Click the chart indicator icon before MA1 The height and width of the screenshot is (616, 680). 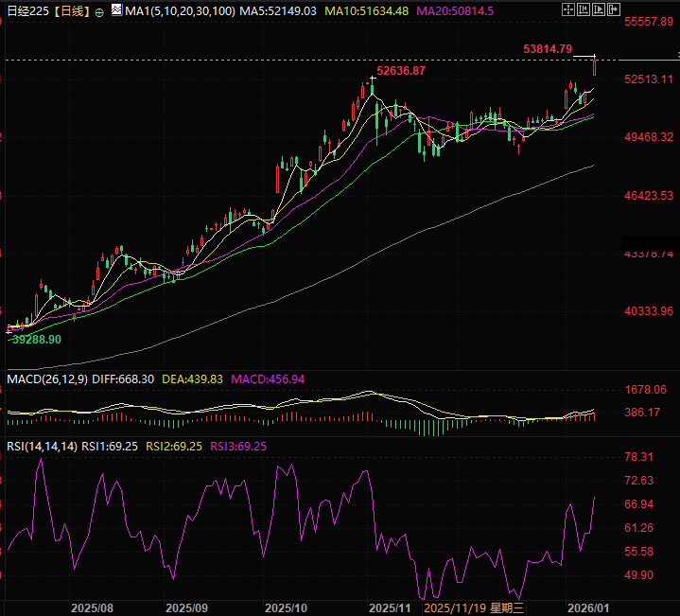pyautogui.click(x=116, y=10)
